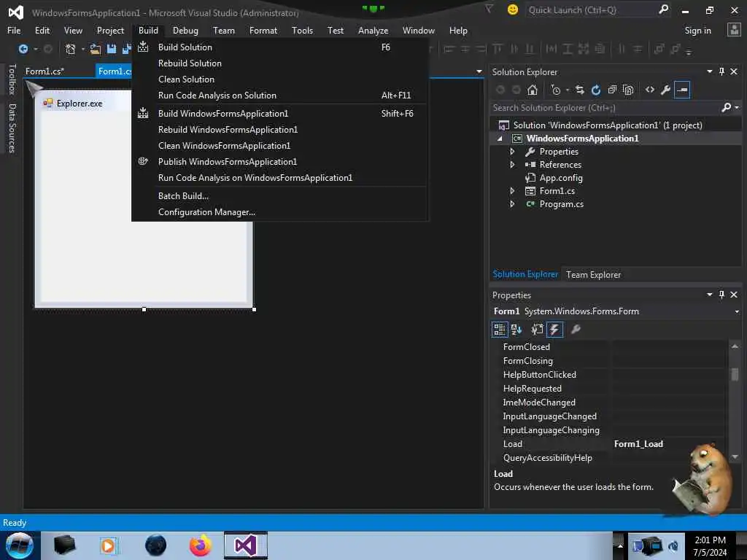Click the Form1_Load value of Load event
The image size is (747, 560).
pos(638,444)
